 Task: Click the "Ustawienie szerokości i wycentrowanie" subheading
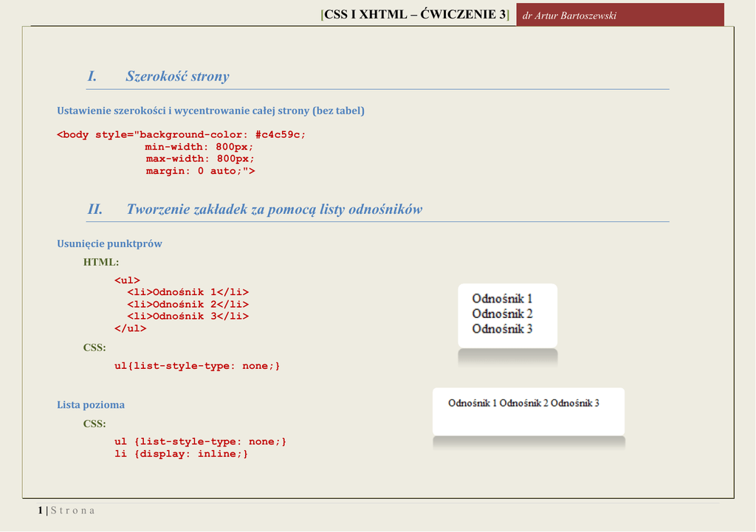(210, 111)
